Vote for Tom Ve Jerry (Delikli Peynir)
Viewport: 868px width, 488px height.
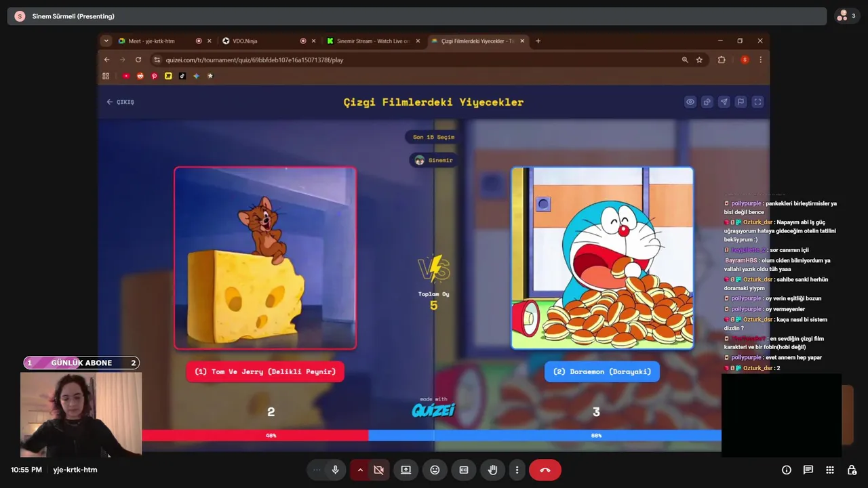(x=265, y=371)
